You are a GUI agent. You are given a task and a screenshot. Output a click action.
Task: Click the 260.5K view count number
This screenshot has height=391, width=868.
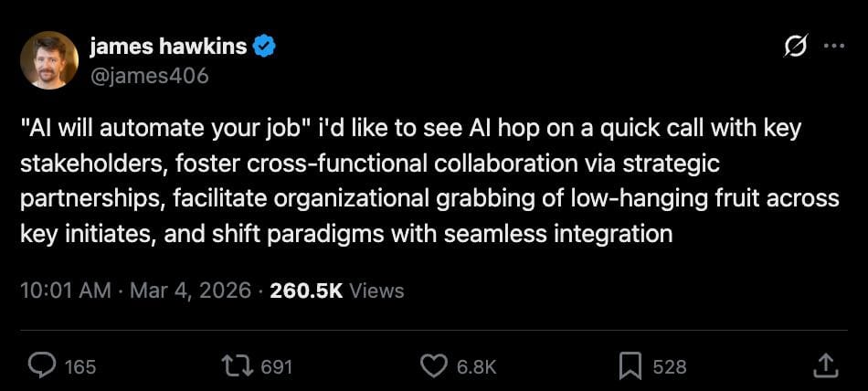click(306, 291)
